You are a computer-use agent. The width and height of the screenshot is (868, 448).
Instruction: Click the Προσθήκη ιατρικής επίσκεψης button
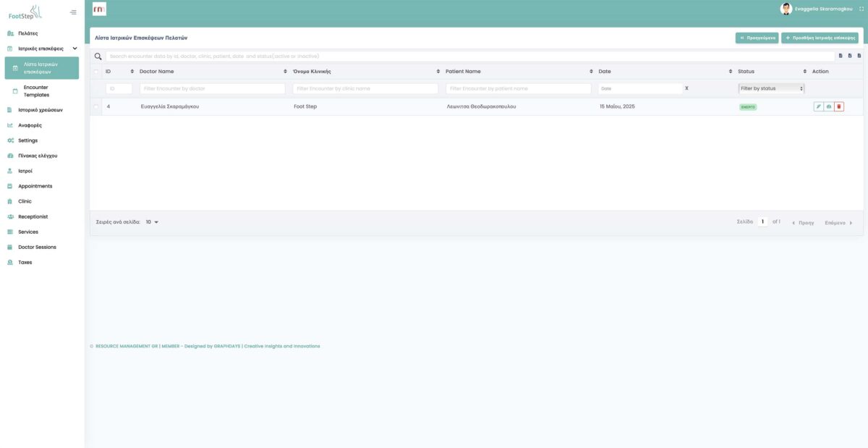click(820, 38)
